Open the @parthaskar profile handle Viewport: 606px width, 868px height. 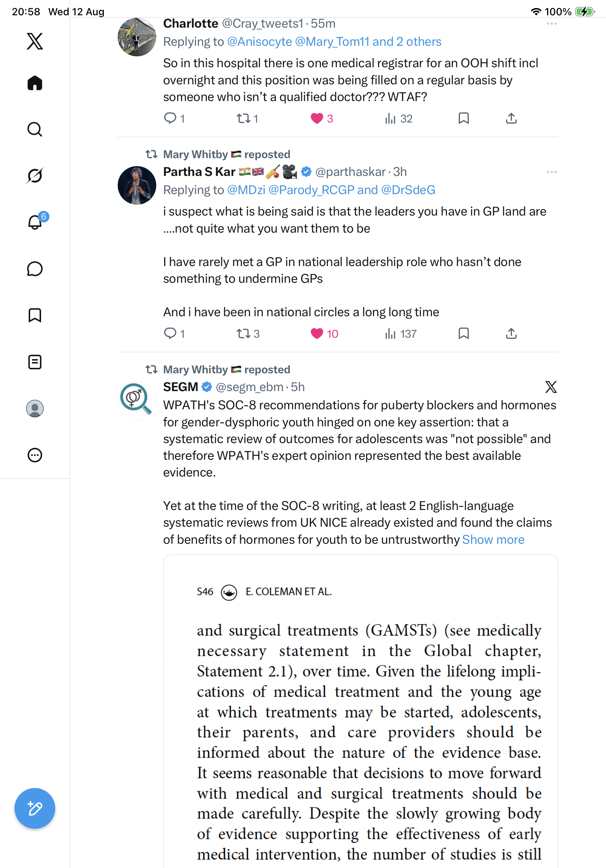pos(350,172)
